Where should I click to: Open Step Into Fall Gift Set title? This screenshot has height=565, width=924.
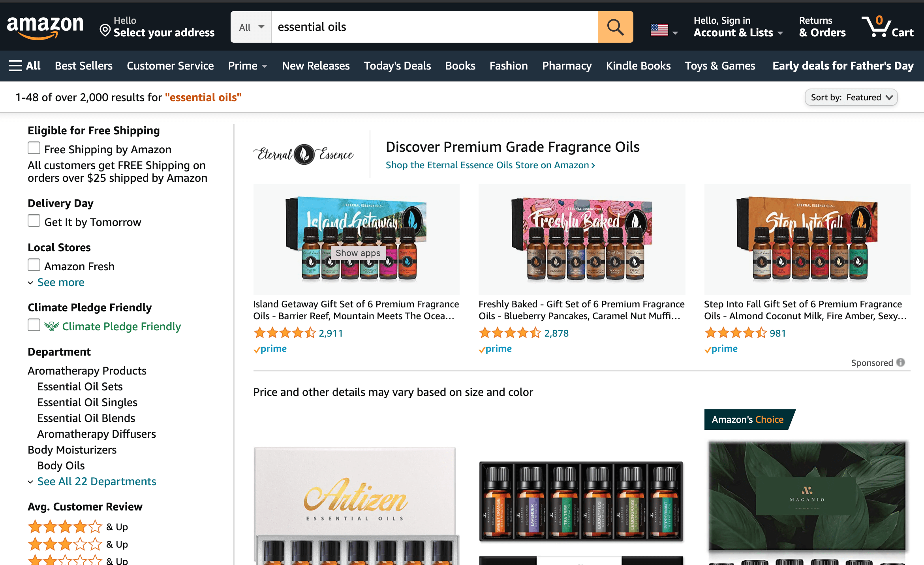pyautogui.click(x=805, y=310)
